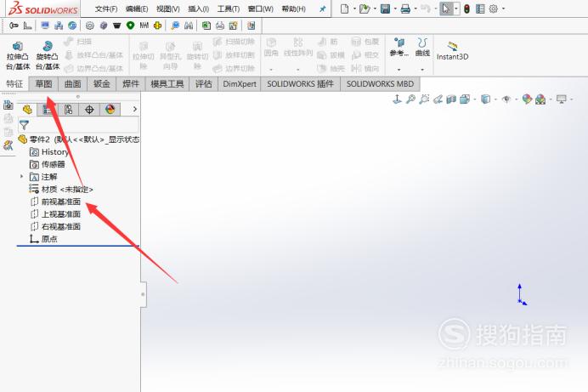This screenshot has height=392, width=588.
Task: Expand the Save dropdown arrow
Action: click(395, 9)
